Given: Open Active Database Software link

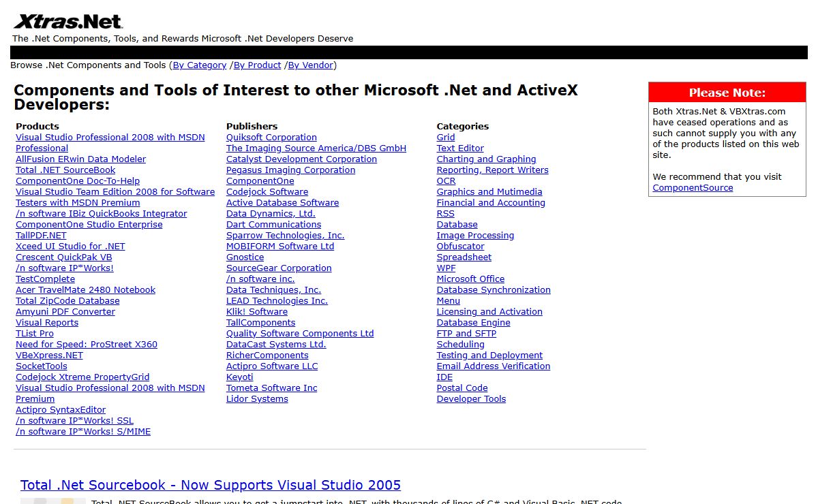Looking at the screenshot, I should pos(282,203).
